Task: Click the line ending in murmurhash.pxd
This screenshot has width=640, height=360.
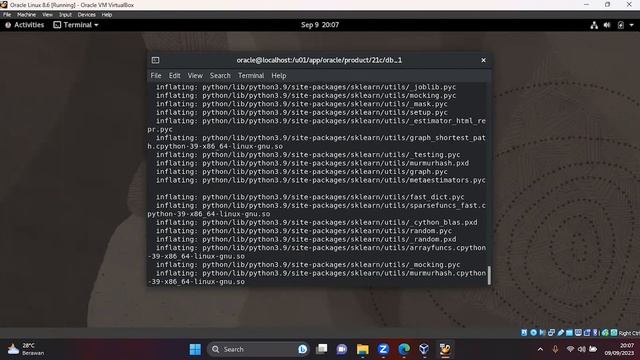Action: coord(312,163)
